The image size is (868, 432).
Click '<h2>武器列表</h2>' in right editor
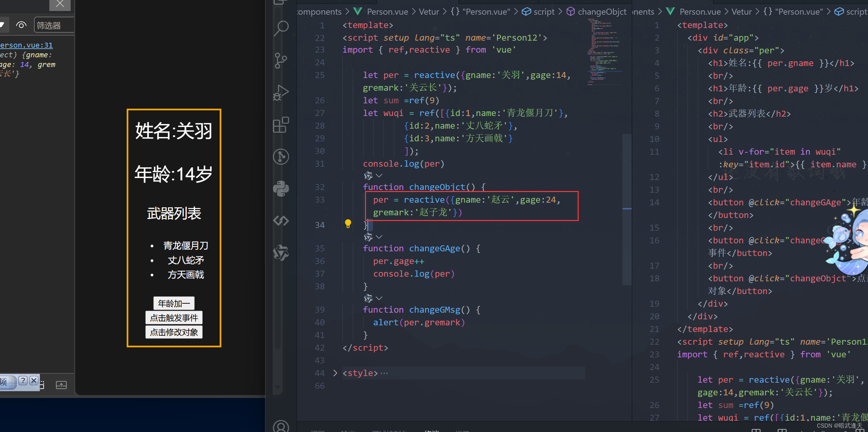[x=749, y=114]
